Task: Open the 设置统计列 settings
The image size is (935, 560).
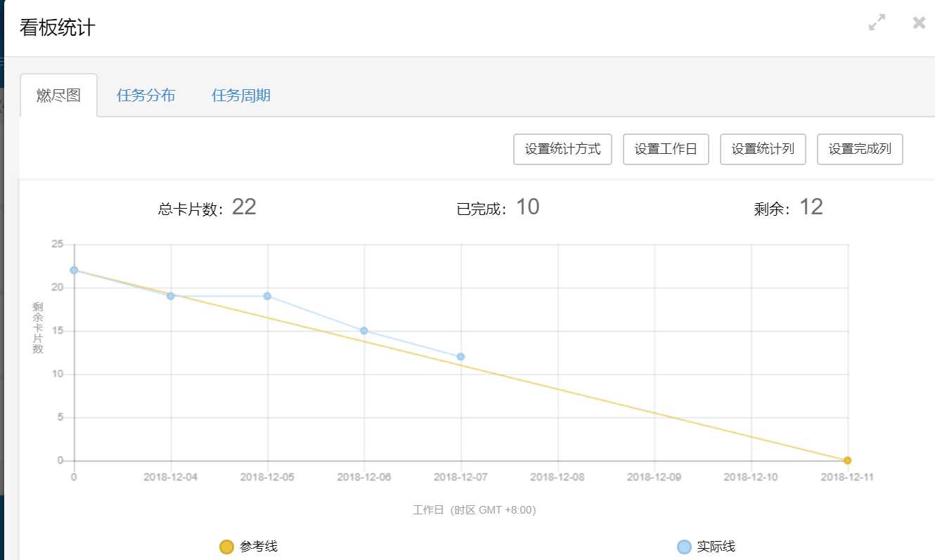Action: pyautogui.click(x=763, y=150)
